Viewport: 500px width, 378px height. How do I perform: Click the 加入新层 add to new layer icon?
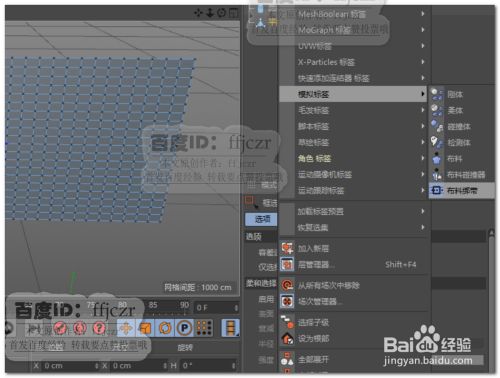pos(287,248)
